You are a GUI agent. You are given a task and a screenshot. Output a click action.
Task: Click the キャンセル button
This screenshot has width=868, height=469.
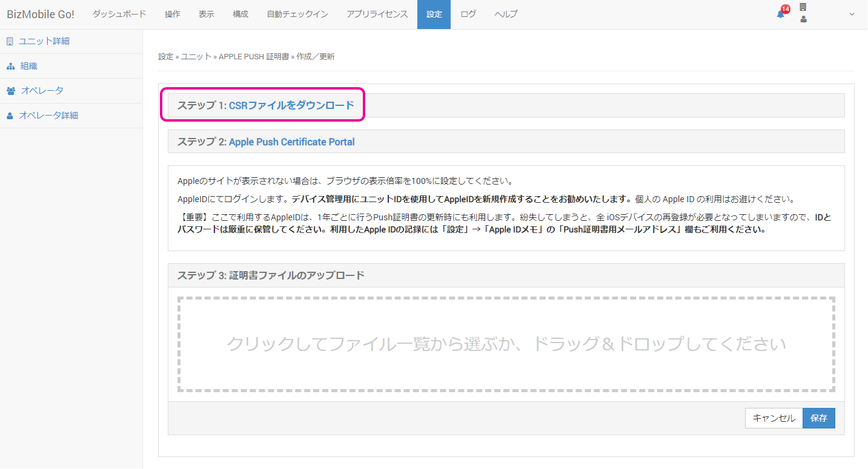click(x=774, y=418)
